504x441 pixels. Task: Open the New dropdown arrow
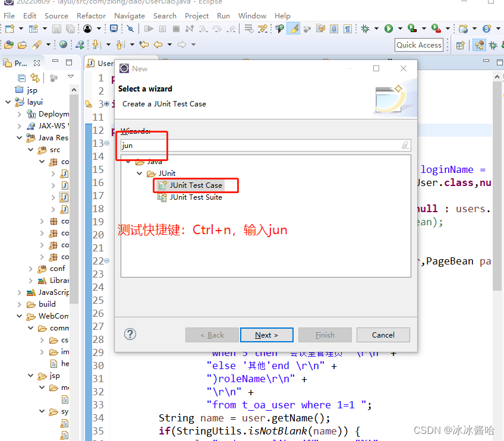click(21, 29)
